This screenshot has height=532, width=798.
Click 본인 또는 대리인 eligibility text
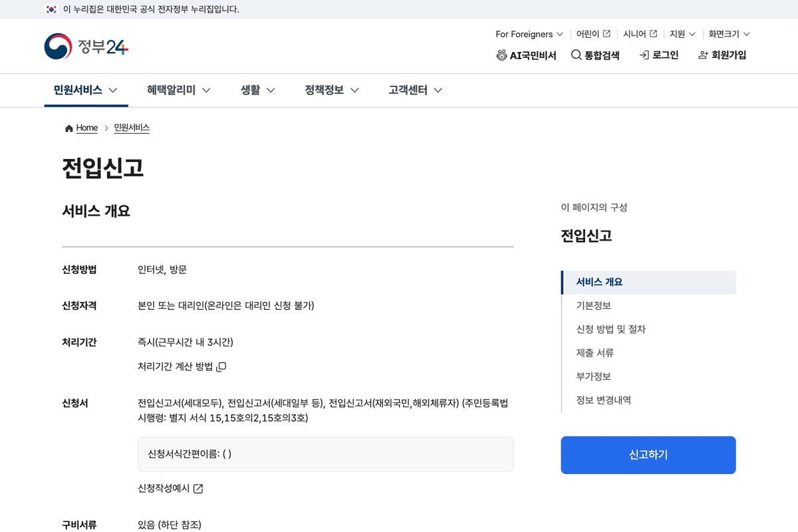226,306
